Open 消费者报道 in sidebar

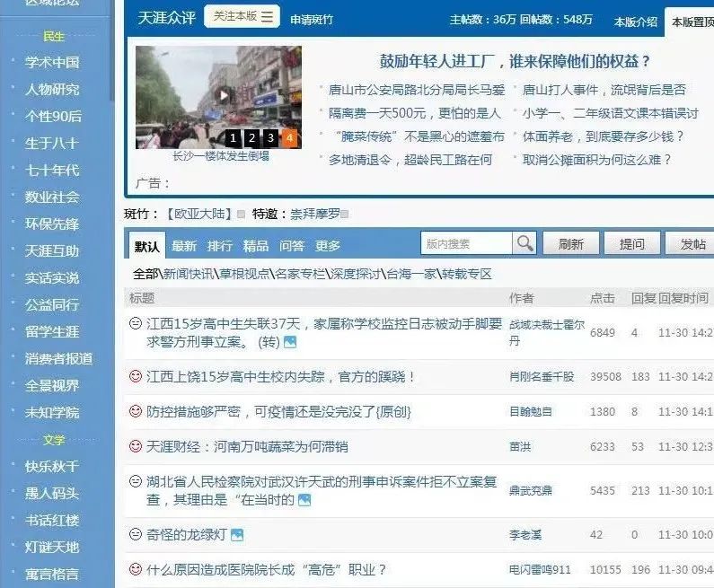58,358
